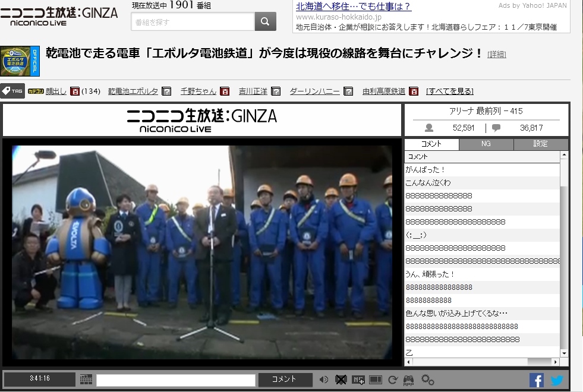Select the comment 乙
Image resolution: width=583 pixels, height=392 pixels.
[482, 353]
